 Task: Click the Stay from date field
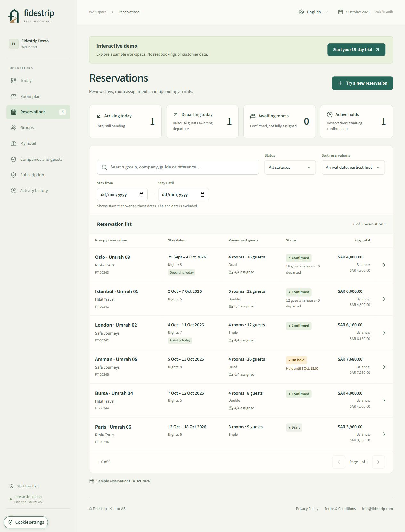point(122,194)
